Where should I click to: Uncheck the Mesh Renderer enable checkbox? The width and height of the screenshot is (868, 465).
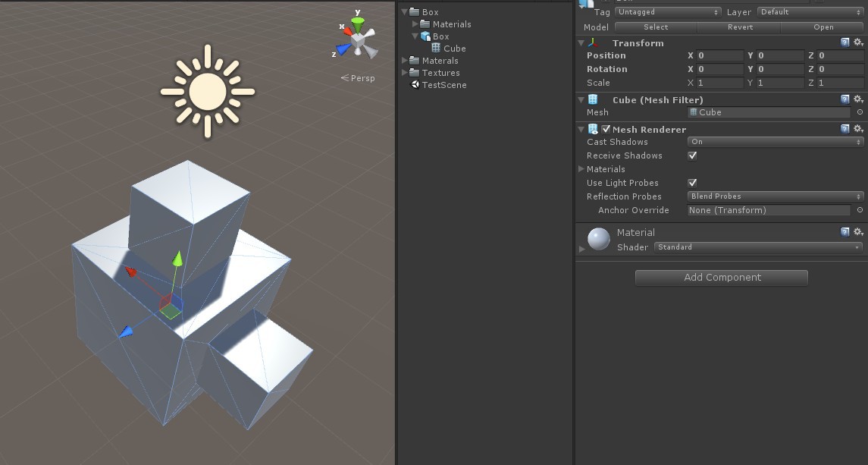604,129
